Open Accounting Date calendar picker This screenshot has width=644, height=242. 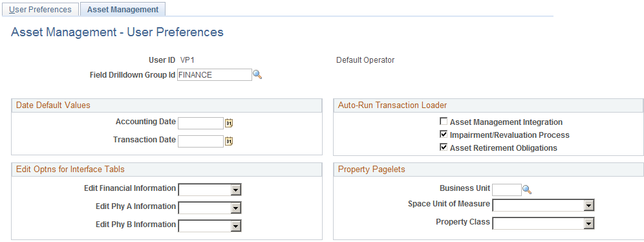click(229, 123)
